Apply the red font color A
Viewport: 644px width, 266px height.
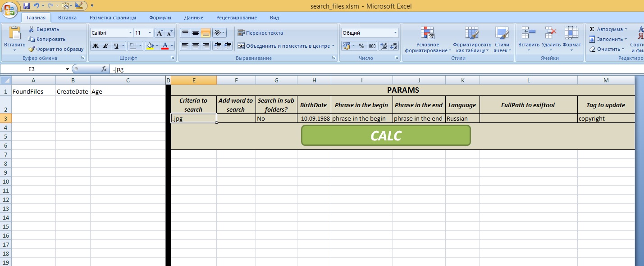(x=165, y=45)
